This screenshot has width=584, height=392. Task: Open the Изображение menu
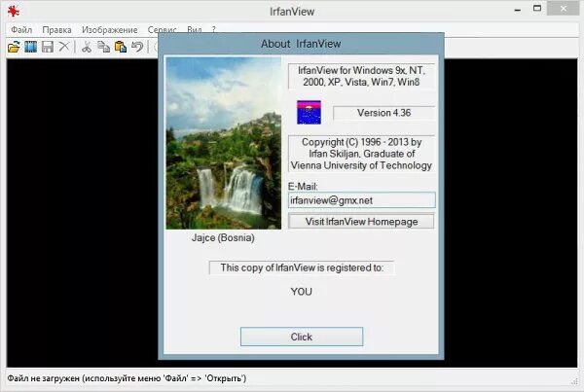[109, 30]
